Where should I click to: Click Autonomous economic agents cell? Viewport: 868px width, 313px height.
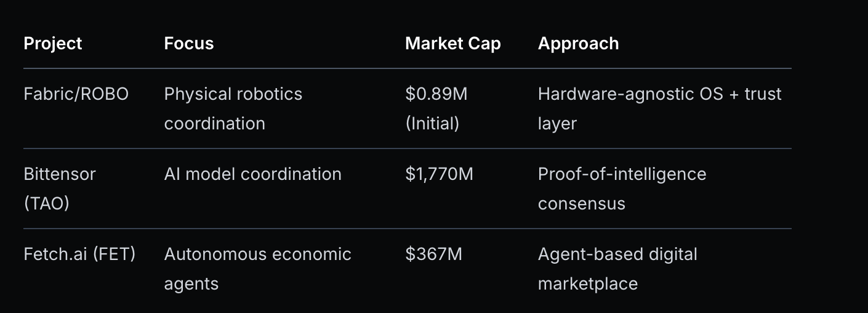(258, 269)
